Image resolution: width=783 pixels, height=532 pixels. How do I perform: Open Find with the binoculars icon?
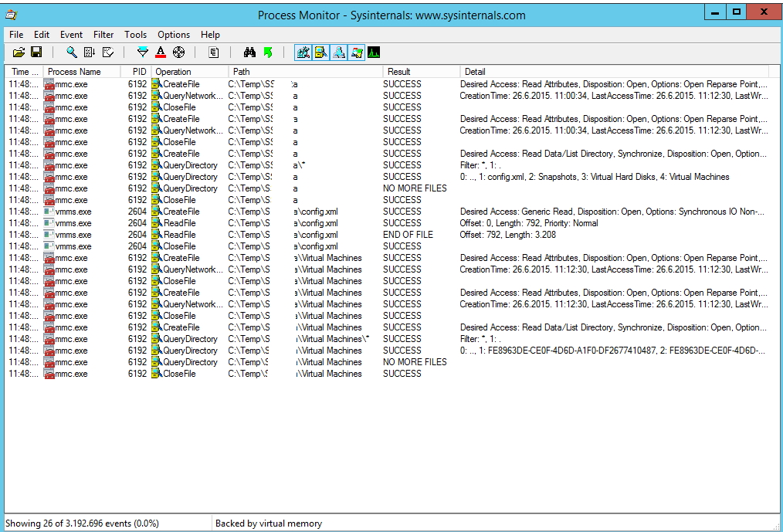[249, 53]
